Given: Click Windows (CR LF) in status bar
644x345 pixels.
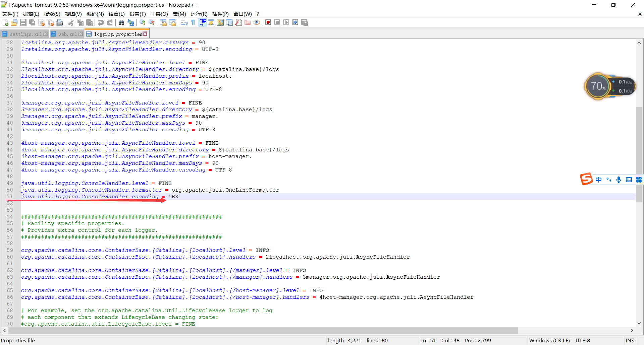Looking at the screenshot, I should (x=549, y=340).
